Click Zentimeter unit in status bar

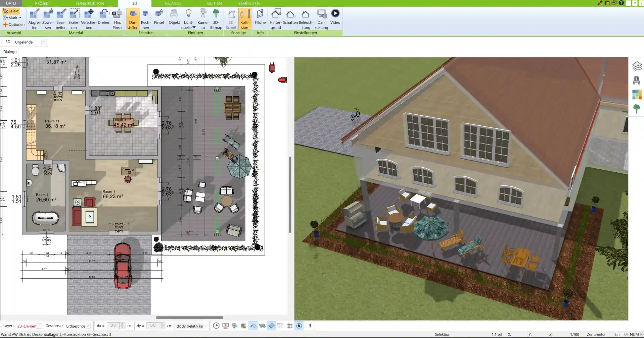point(596,334)
